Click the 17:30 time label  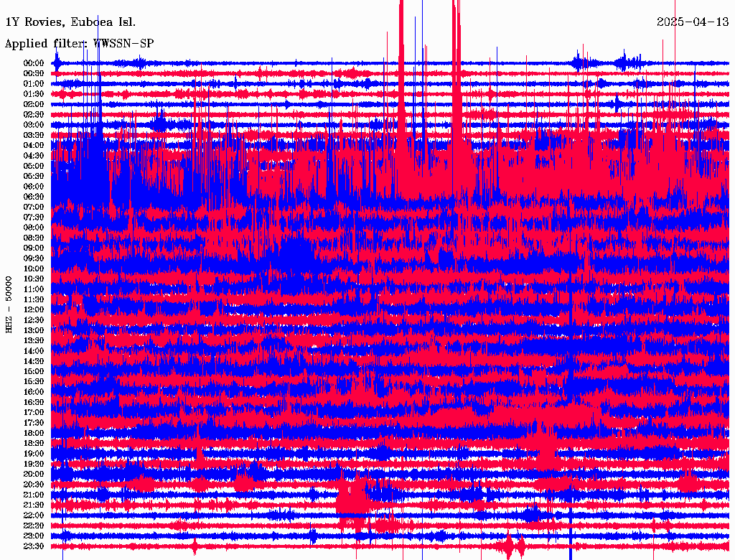(34, 423)
